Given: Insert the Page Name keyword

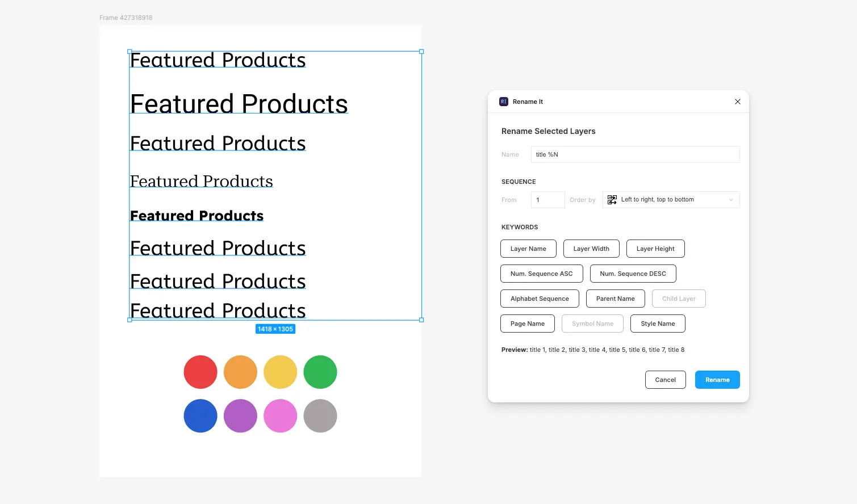Looking at the screenshot, I should tap(528, 324).
